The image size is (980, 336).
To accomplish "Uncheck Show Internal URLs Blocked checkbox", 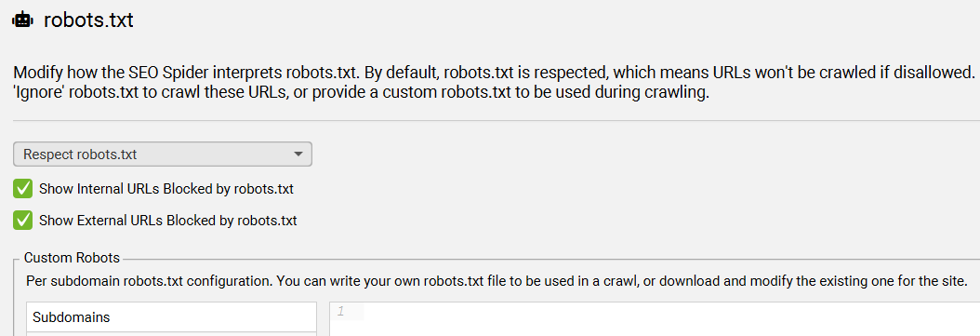I will click(23, 189).
